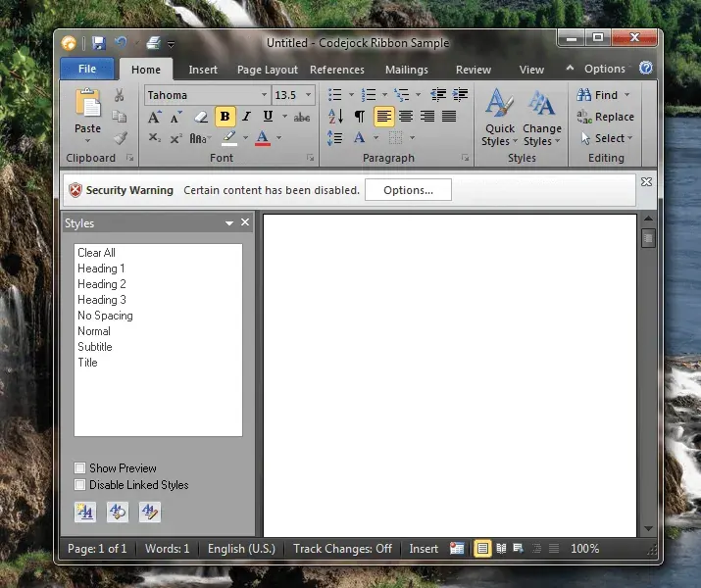Open the Quick Styles dropdown

point(499,117)
